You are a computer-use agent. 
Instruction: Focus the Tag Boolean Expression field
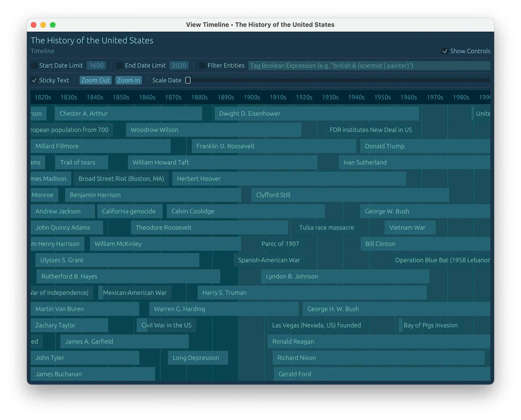(369, 65)
